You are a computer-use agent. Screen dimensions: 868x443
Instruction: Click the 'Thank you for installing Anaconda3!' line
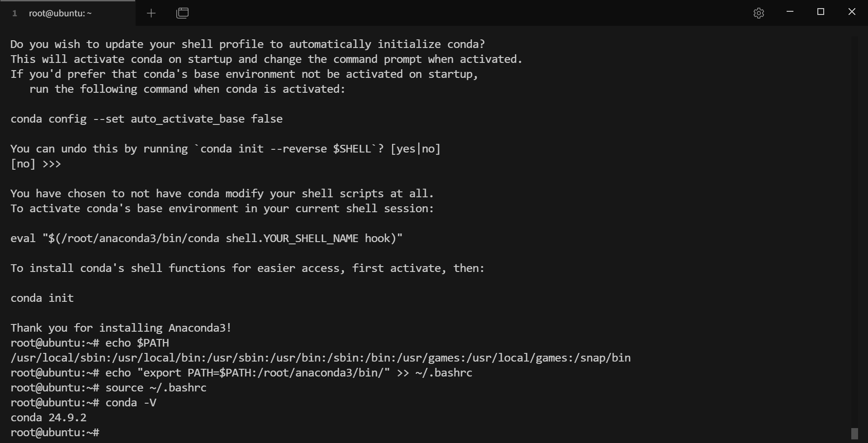(121, 328)
